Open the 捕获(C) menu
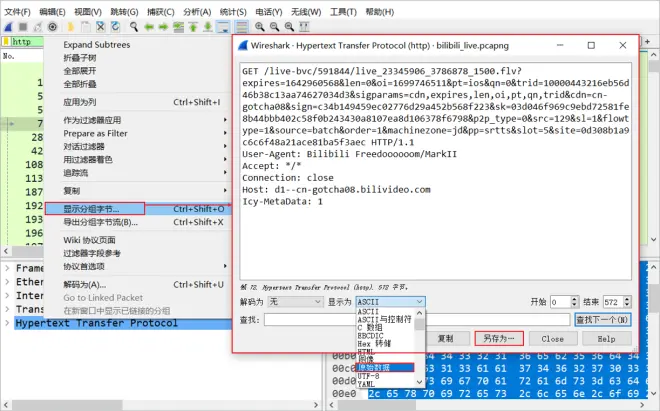Image resolution: width=660 pixels, height=411 pixels. 161,12
